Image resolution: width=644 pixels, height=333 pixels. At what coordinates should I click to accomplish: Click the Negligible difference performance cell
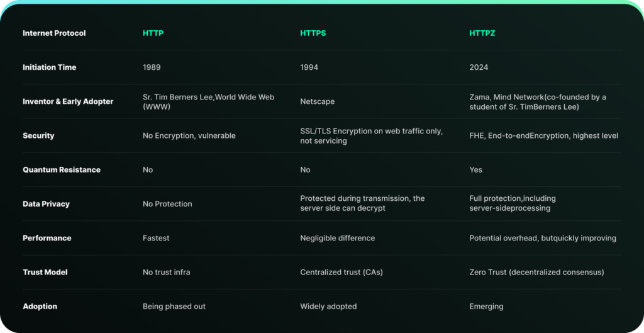pos(337,238)
